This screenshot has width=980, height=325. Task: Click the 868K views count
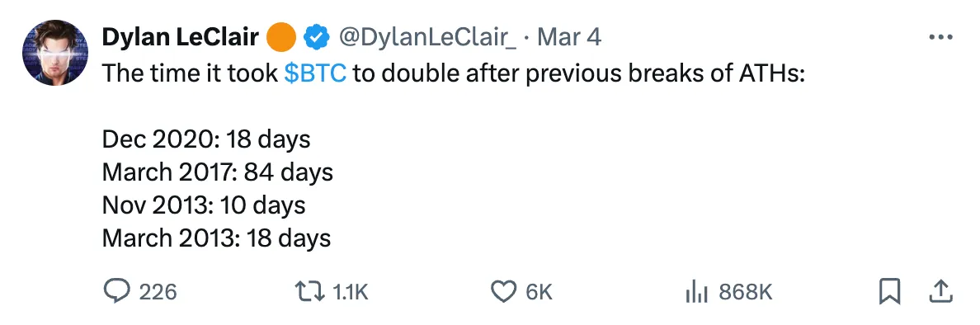746,292
